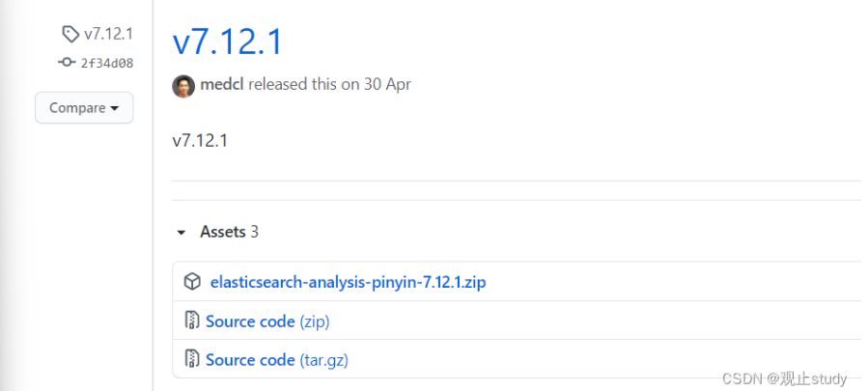
Task: Click the file icon beside Source code (tar.gz)
Action: [x=191, y=360]
